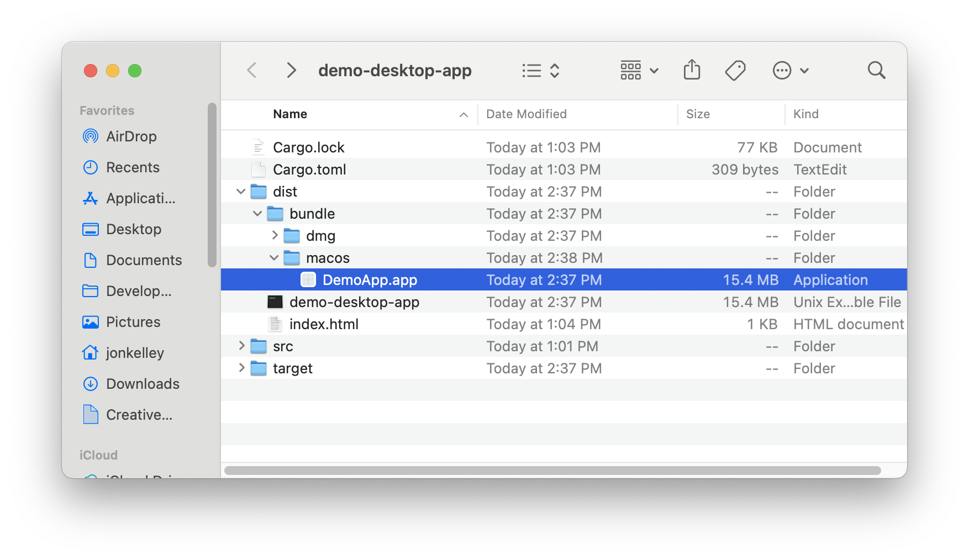Expand the src folder
The height and width of the screenshot is (560, 969).
click(x=241, y=346)
